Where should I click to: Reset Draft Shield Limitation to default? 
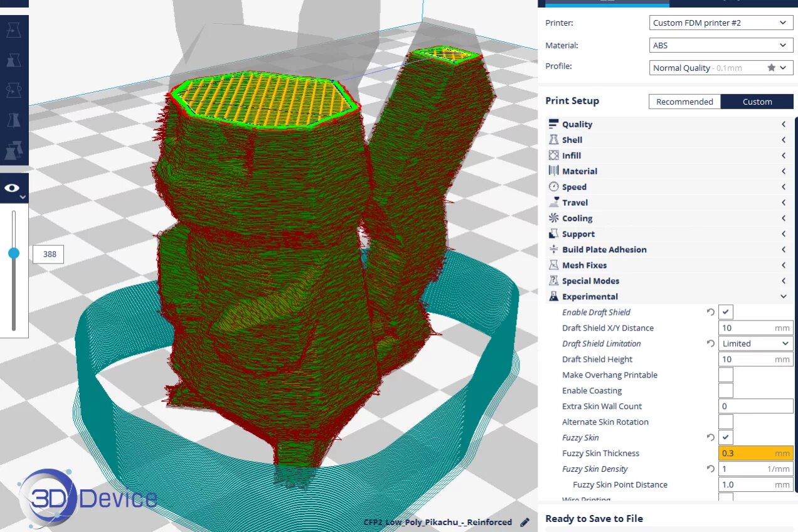coord(710,343)
